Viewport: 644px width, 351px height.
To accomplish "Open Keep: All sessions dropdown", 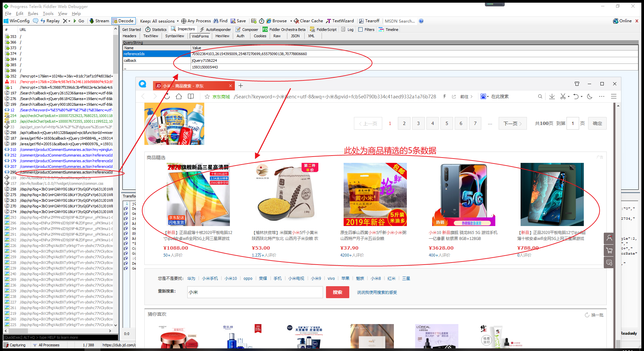I will pos(159,21).
